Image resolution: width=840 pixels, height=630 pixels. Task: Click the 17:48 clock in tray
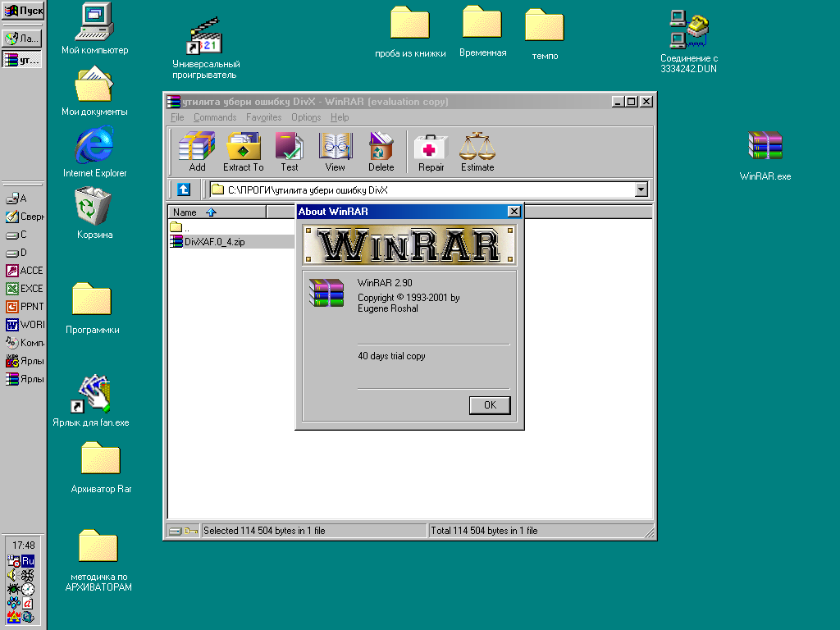tap(24, 546)
